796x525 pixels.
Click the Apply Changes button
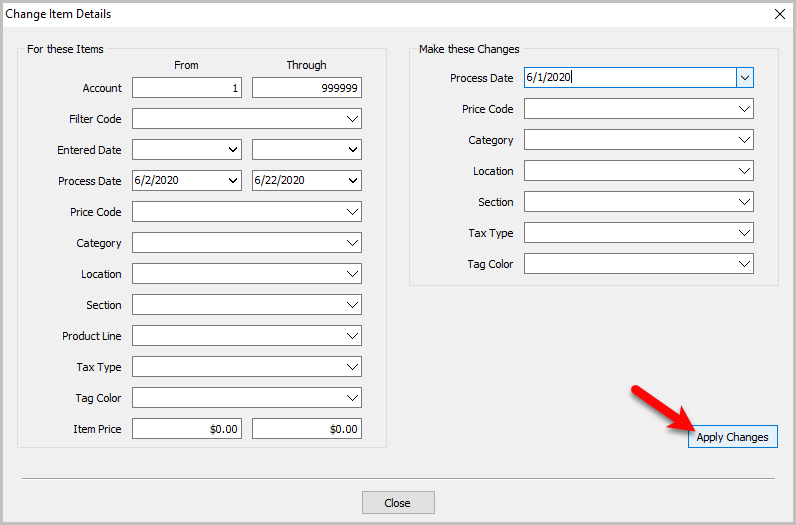732,437
